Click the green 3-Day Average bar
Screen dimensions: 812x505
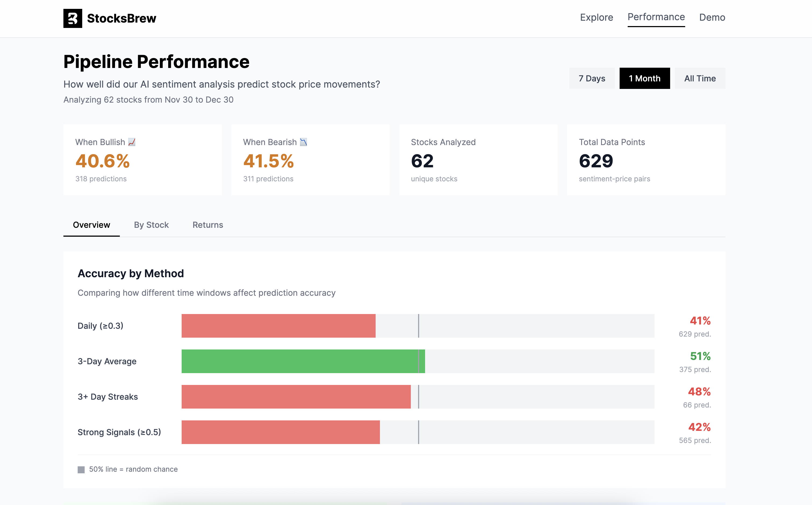[x=303, y=361]
